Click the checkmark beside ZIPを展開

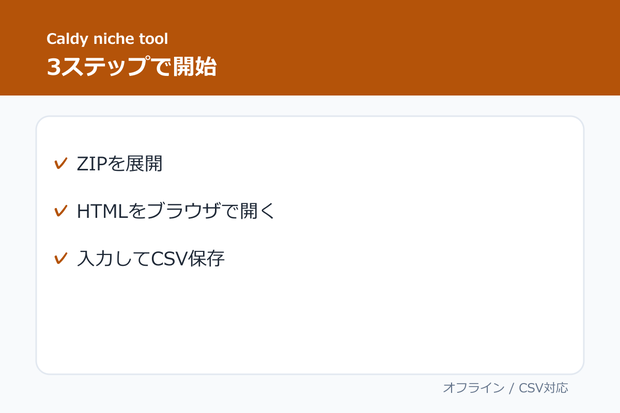coord(60,163)
